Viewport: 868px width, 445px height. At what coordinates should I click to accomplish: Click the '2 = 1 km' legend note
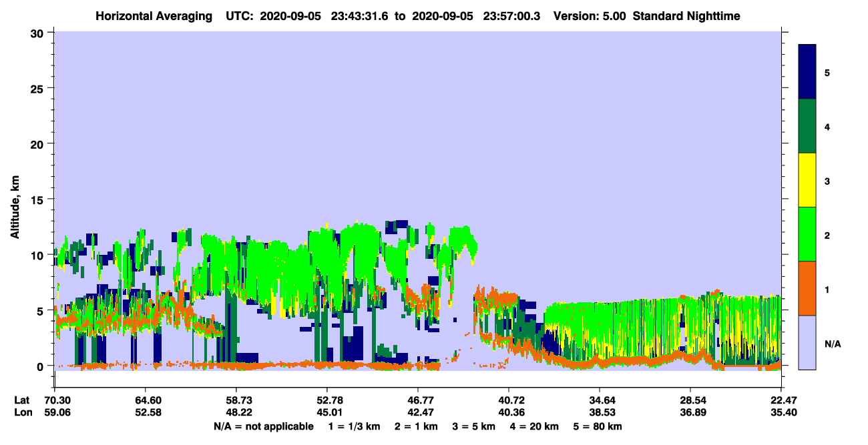coord(415,426)
